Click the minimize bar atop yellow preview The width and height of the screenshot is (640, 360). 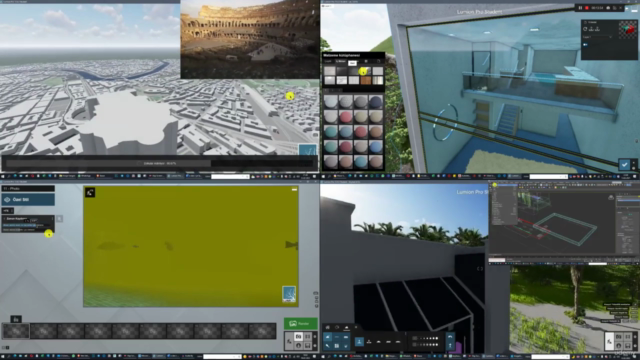coord(294,190)
